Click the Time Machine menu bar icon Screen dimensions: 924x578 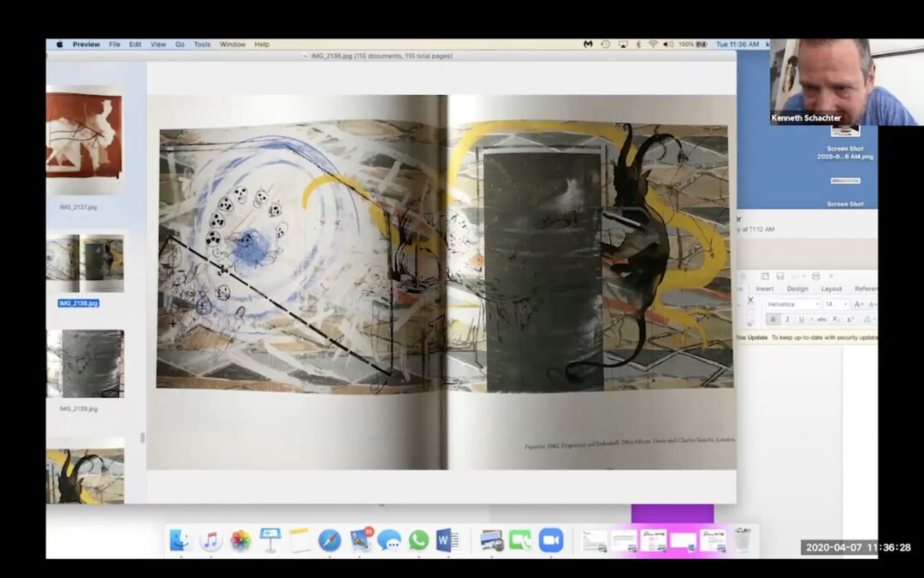point(605,45)
